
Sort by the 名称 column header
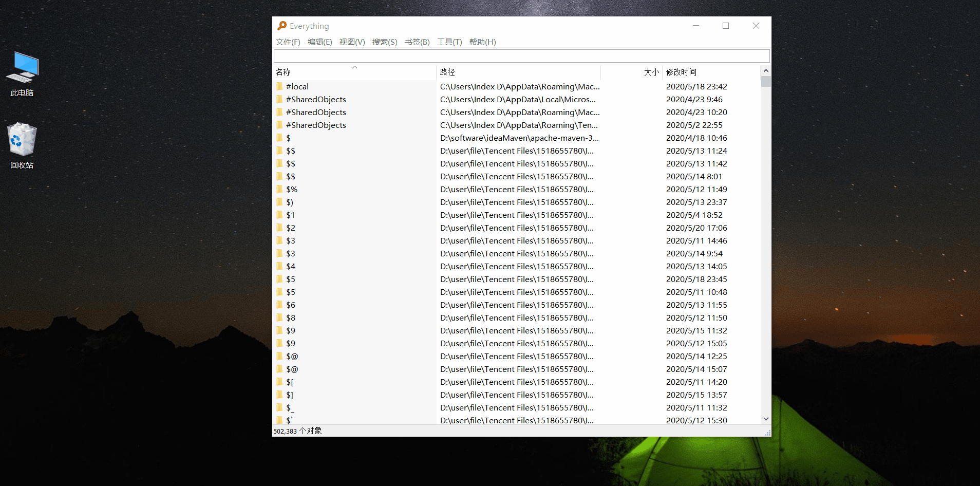pyautogui.click(x=354, y=72)
